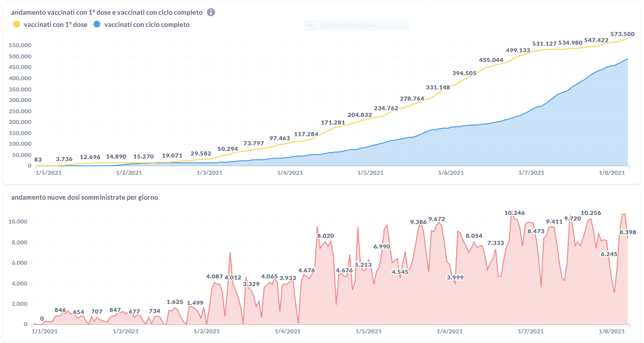Click the faded "Cattura rettangolare" button

tap(356, 25)
